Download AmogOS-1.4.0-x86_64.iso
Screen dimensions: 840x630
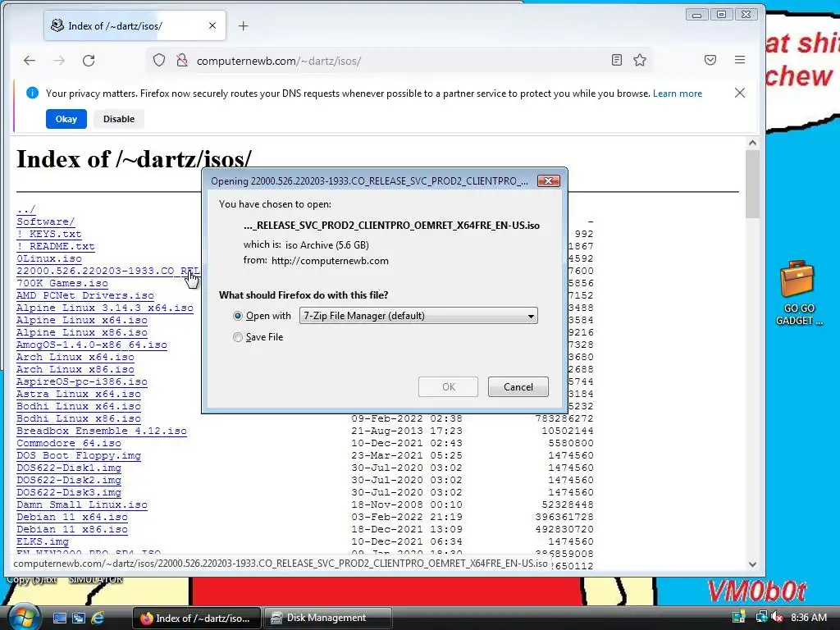(x=92, y=345)
